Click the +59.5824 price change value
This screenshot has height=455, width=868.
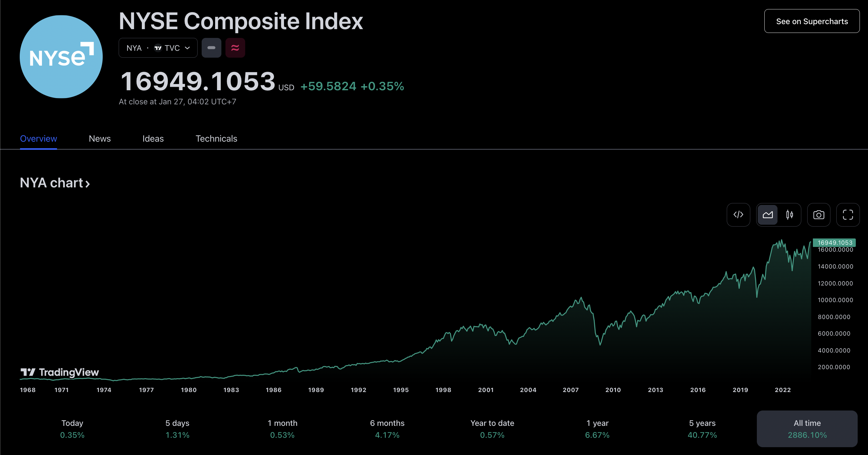(328, 86)
